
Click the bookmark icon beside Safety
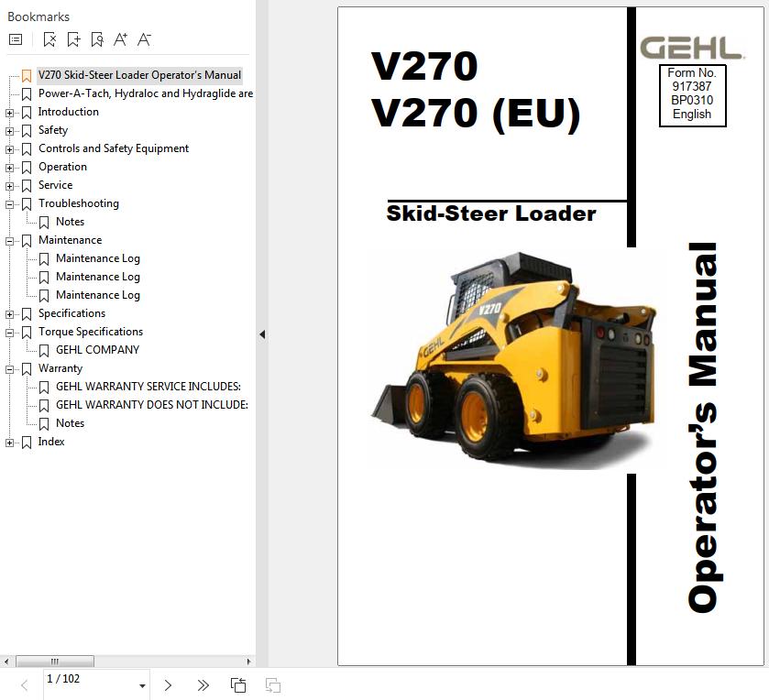click(x=27, y=131)
